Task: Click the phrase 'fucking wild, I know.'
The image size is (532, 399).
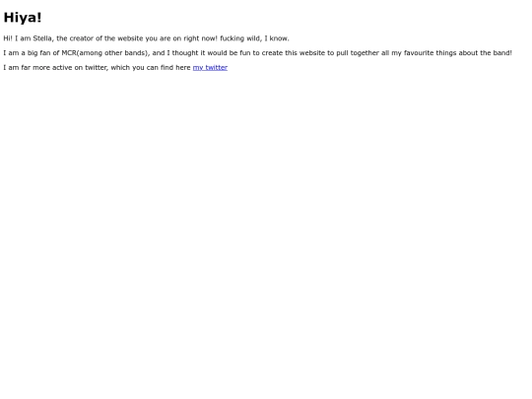Action: coord(254,38)
